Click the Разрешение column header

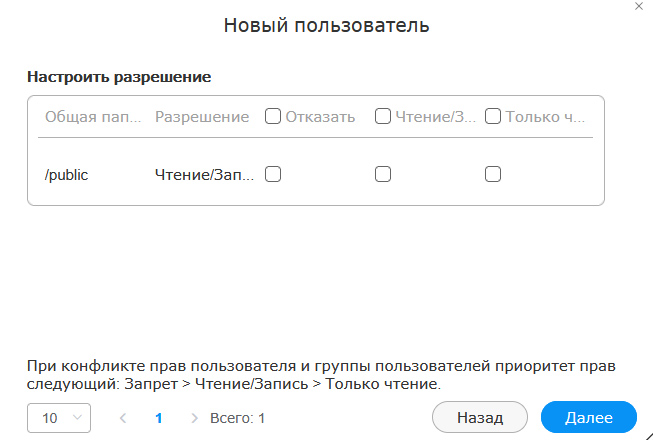202,117
